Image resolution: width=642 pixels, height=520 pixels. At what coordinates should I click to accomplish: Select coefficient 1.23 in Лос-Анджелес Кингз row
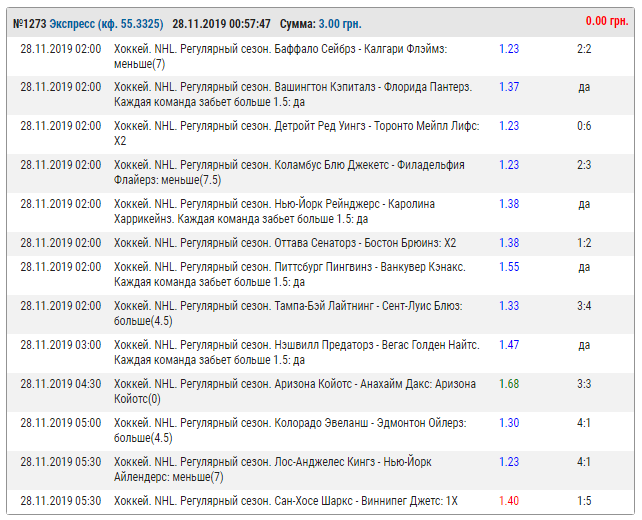(x=509, y=461)
